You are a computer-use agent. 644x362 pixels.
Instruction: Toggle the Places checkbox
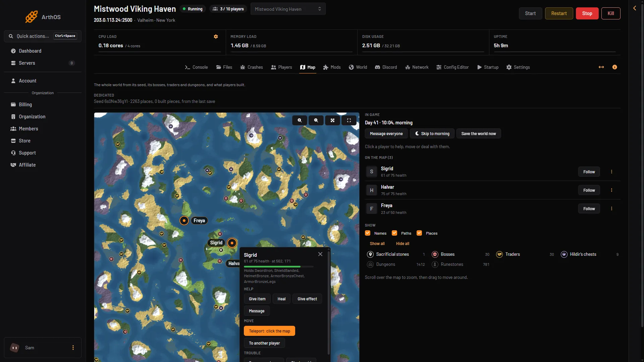tap(419, 233)
